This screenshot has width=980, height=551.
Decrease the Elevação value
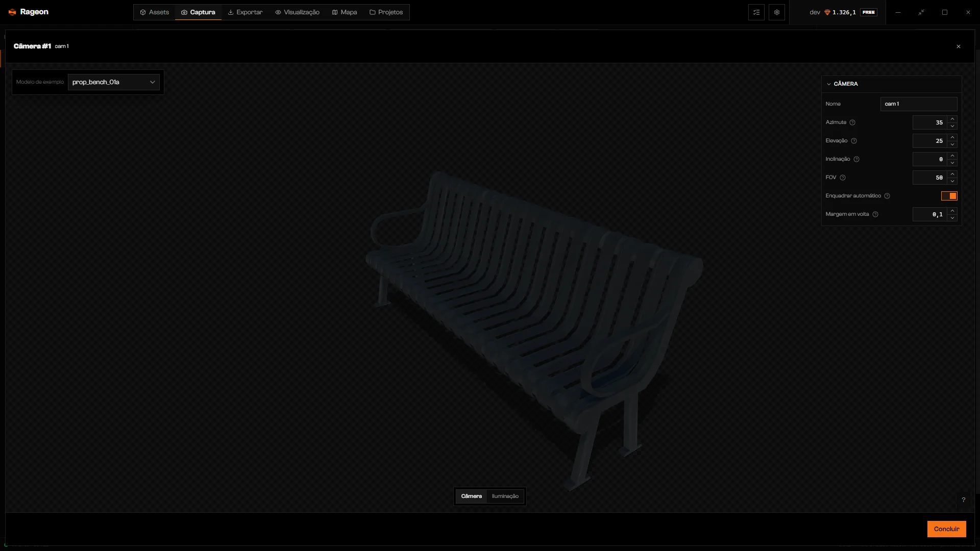(952, 144)
